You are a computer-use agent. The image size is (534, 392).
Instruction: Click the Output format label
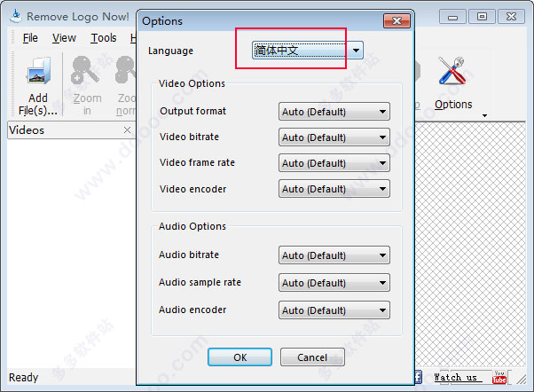pyautogui.click(x=192, y=111)
